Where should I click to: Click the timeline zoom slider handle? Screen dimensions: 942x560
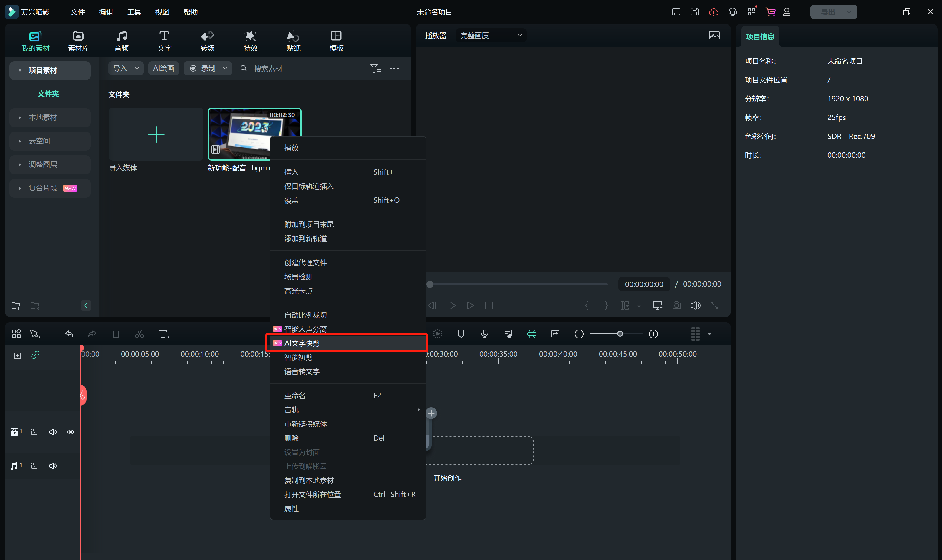coord(620,334)
